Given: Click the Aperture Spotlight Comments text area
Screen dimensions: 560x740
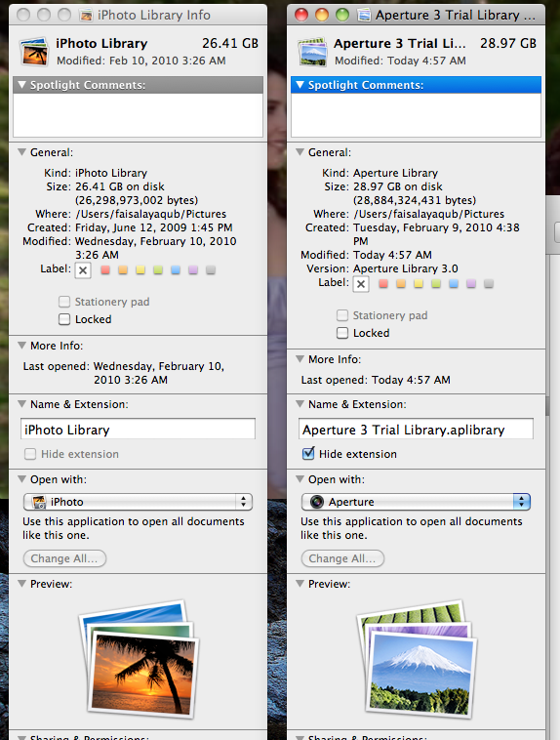Looking at the screenshot, I should click(416, 115).
